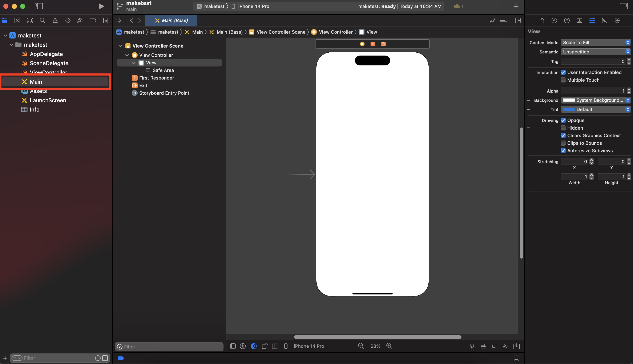Open the Connections inspector icon

[617, 20]
